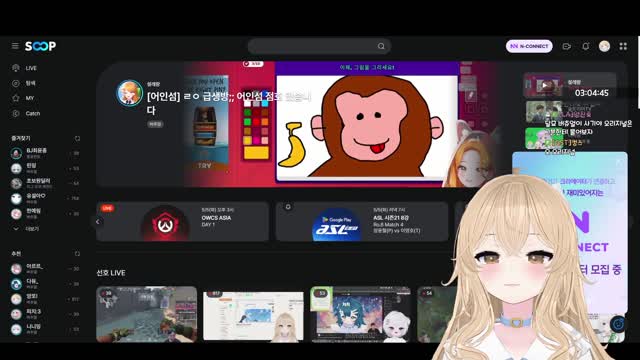
Task: Click the LIVE sidebar icon
Action: 16,68
